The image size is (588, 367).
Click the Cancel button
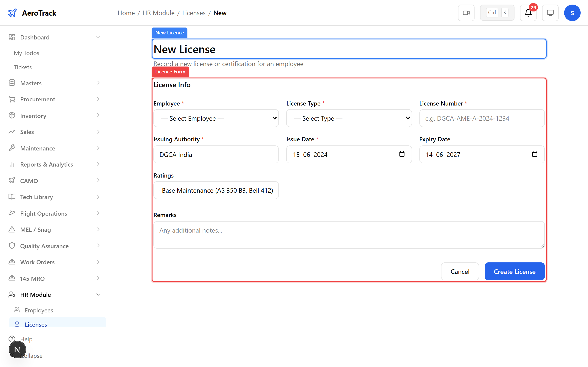[x=460, y=271]
